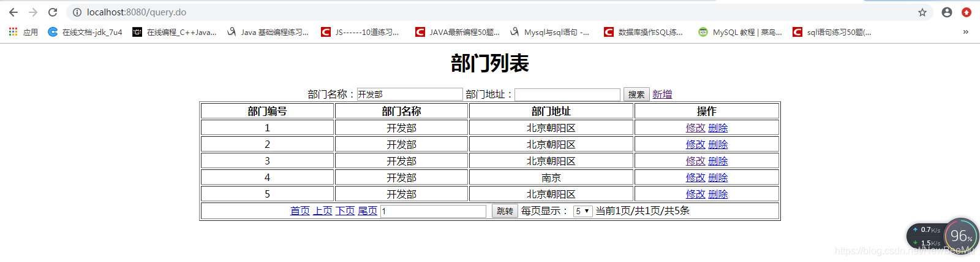Click the 搜索 button

pos(636,94)
